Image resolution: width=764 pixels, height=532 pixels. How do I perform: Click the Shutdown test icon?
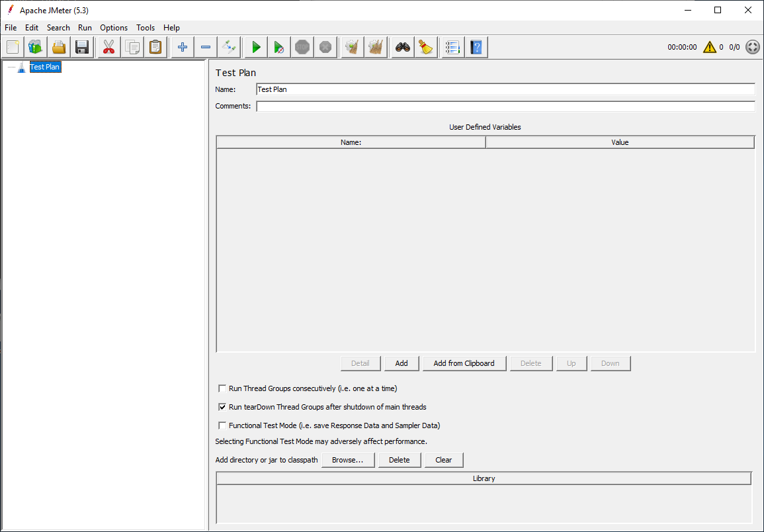coord(325,47)
